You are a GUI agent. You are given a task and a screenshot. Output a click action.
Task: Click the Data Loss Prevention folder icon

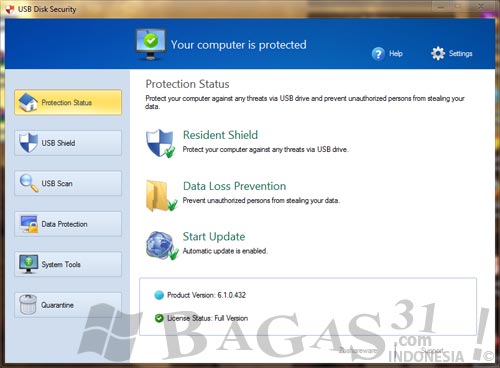coord(161,196)
